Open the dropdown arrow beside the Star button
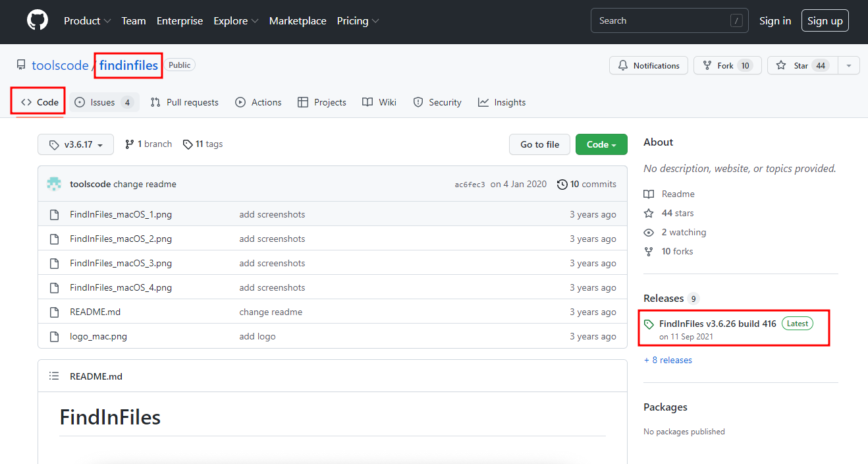 849,65
